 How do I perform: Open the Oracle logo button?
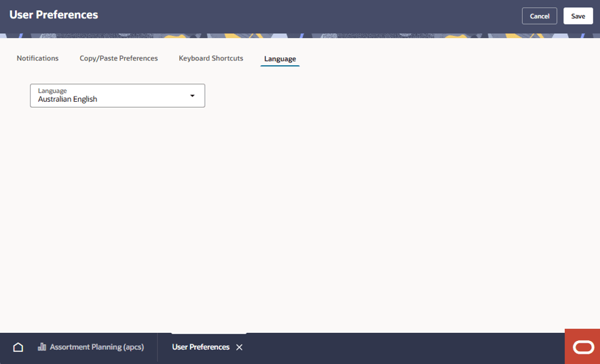(582, 347)
